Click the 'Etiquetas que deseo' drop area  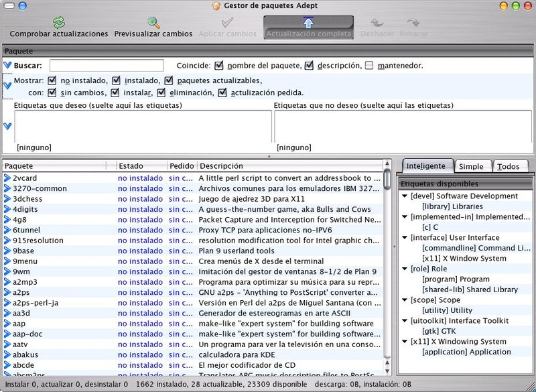click(x=143, y=126)
